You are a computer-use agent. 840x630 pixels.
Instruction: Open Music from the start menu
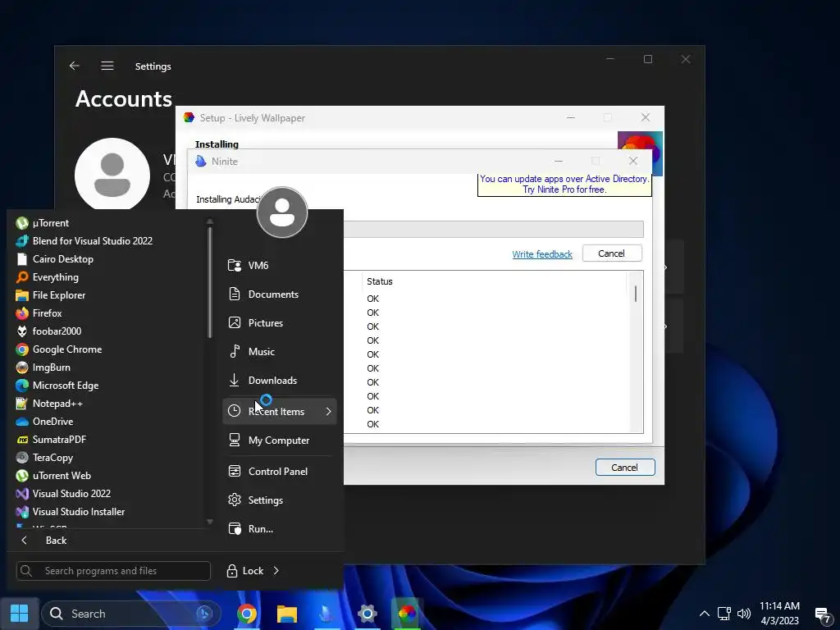tap(279, 351)
